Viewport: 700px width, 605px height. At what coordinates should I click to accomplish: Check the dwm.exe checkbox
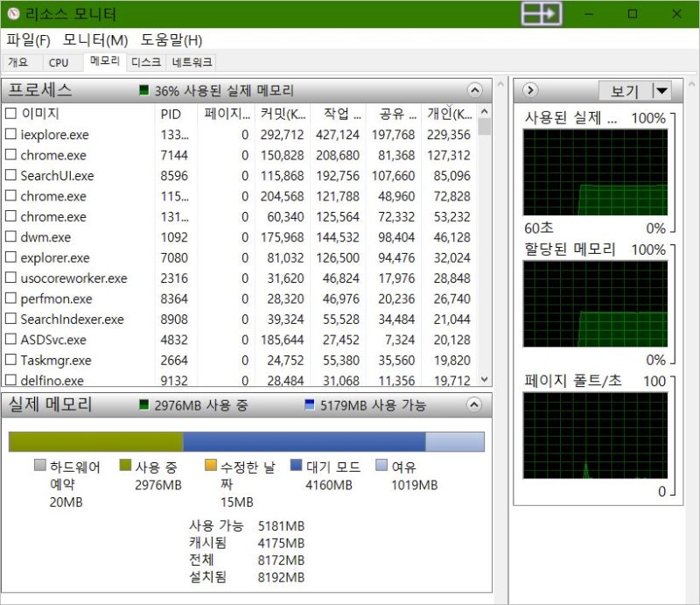[10, 236]
